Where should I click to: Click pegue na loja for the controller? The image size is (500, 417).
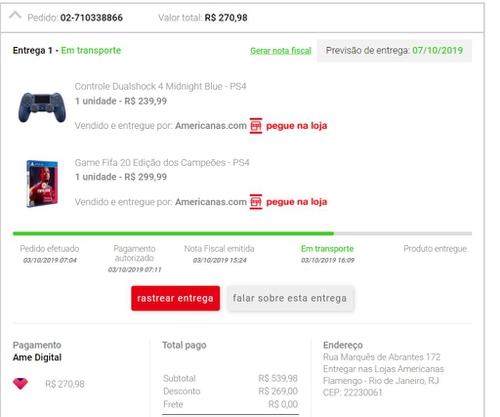[296, 126]
